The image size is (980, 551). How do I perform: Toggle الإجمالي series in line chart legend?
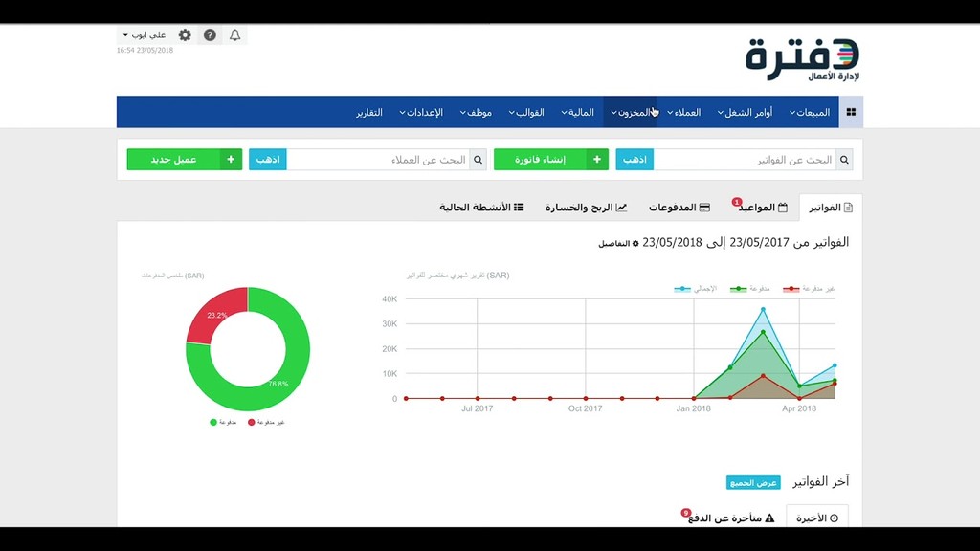tap(695, 289)
